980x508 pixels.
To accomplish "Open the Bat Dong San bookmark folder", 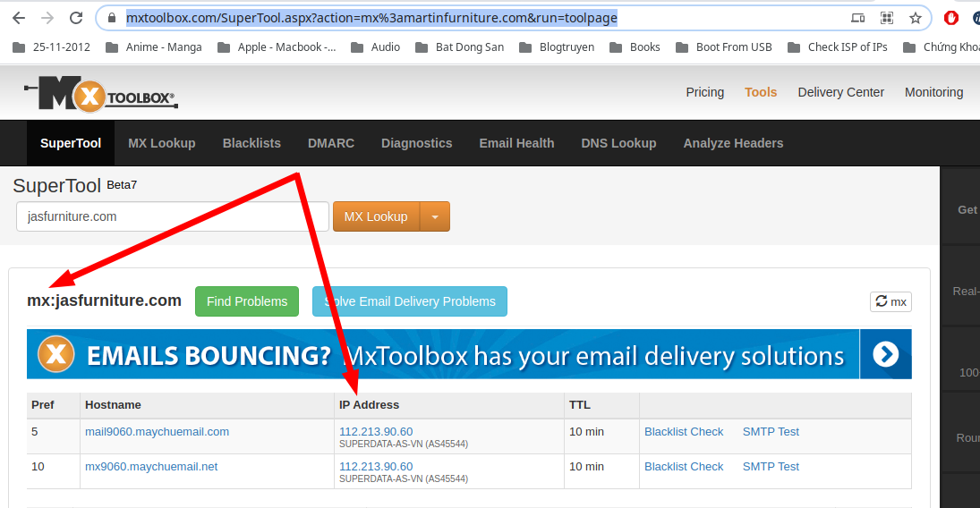I will [x=459, y=47].
